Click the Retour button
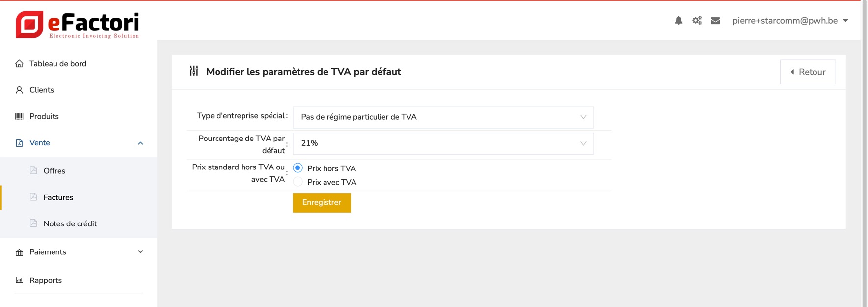This screenshot has width=868, height=307. tap(808, 72)
